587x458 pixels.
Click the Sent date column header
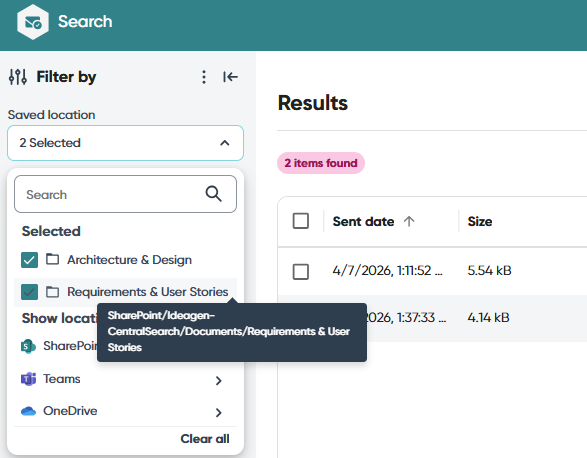(x=363, y=221)
